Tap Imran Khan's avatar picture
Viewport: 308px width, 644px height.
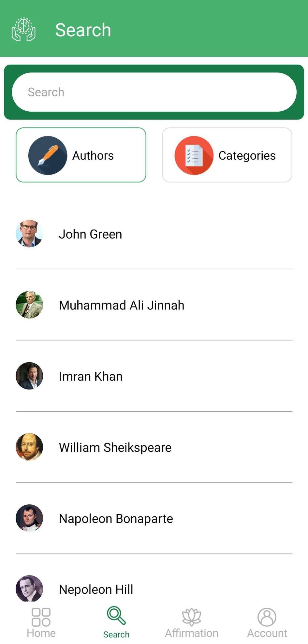click(29, 376)
